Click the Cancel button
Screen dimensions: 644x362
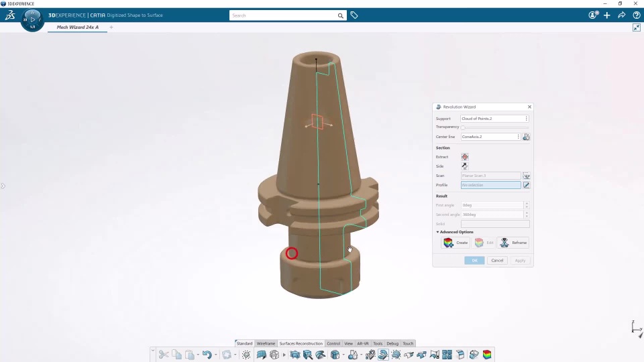pyautogui.click(x=497, y=261)
